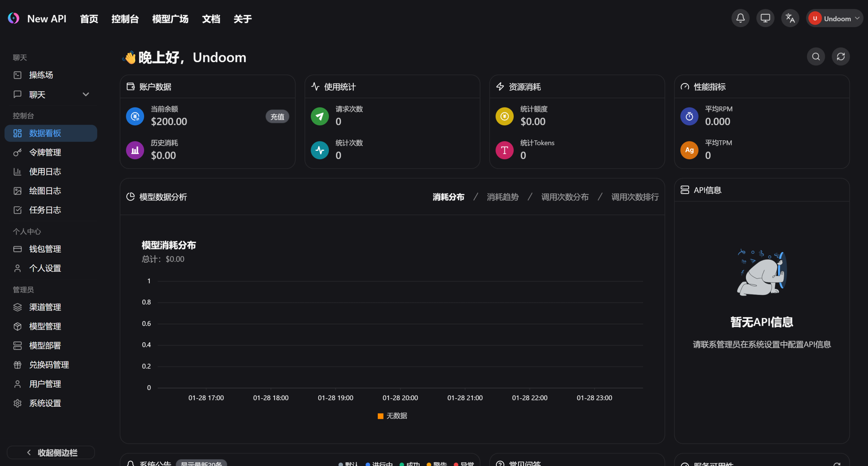
Task: Switch to the 调用次数排行 tab
Action: (635, 197)
